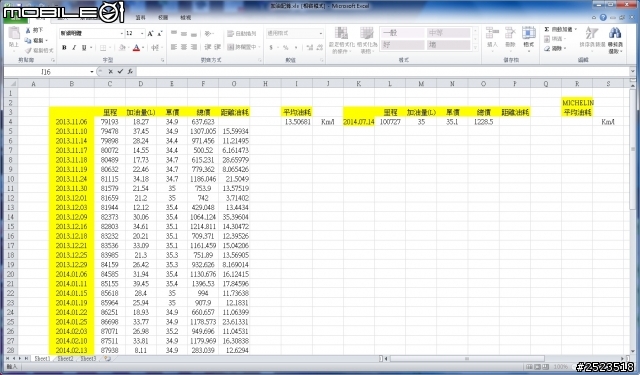Toggle Underline formatting
The width and height of the screenshot is (640, 375).
click(x=84, y=48)
